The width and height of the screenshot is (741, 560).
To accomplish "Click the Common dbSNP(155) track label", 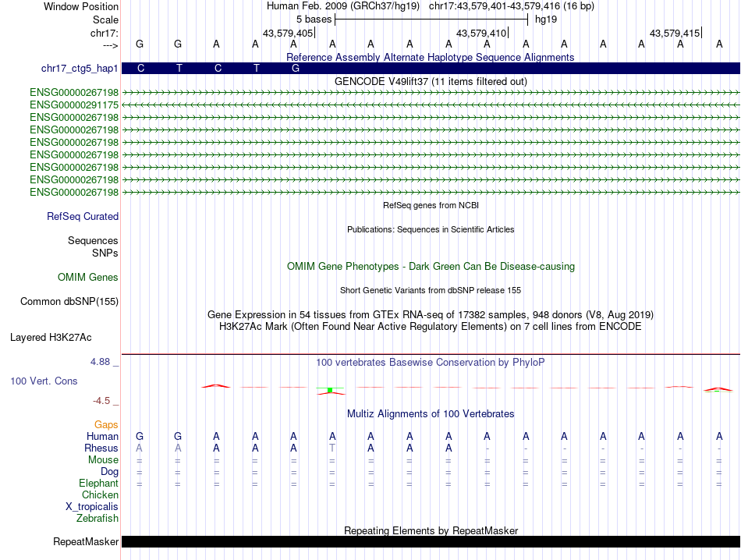I will 69,302.
